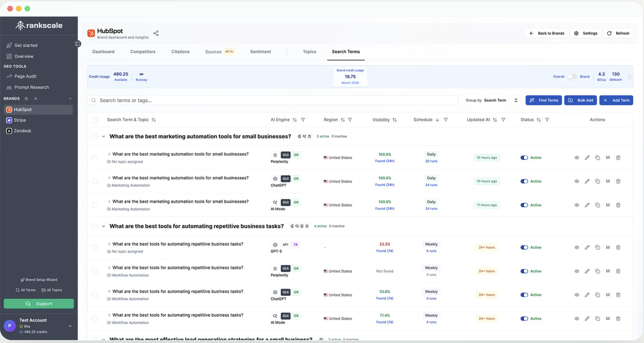Image resolution: width=644 pixels, height=343 pixels.
Task: Filter the Status column
Action: [547, 120]
